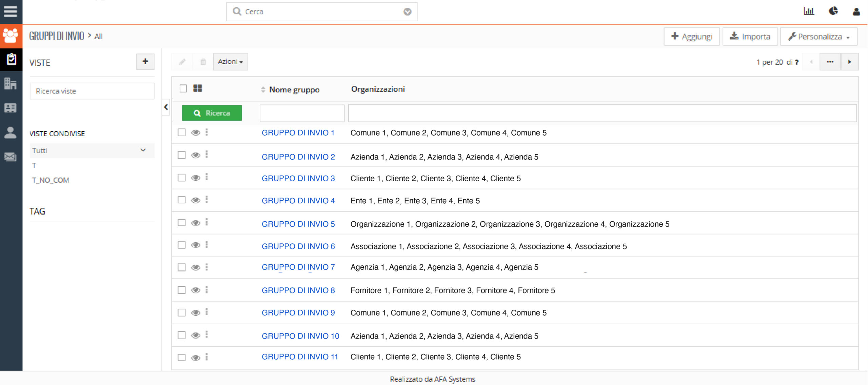868x385 pixels.
Task: Click the green Ricerca button
Action: tap(212, 113)
